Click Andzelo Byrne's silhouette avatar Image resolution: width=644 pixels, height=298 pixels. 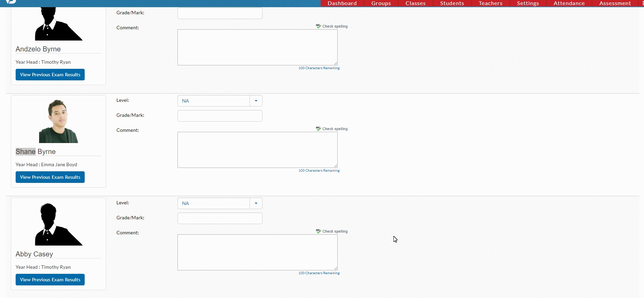tap(58, 23)
